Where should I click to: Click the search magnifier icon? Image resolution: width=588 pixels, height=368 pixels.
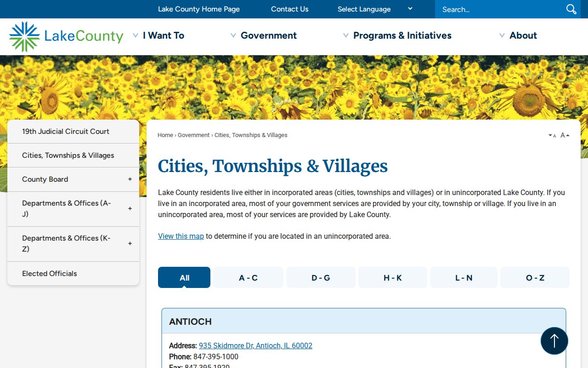[571, 9]
